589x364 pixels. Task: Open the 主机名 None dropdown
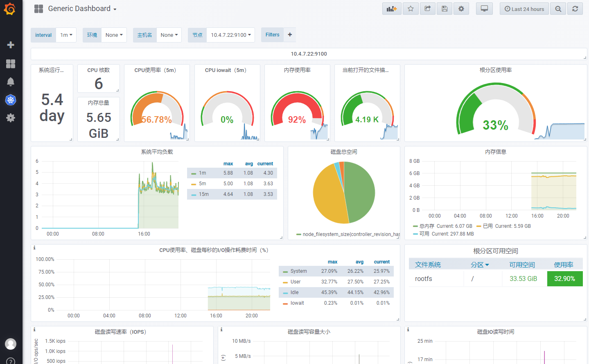tap(169, 35)
